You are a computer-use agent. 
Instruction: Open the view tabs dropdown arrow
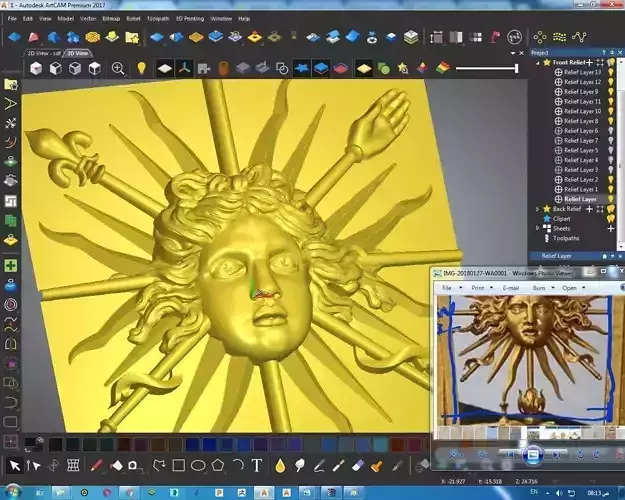click(513, 53)
